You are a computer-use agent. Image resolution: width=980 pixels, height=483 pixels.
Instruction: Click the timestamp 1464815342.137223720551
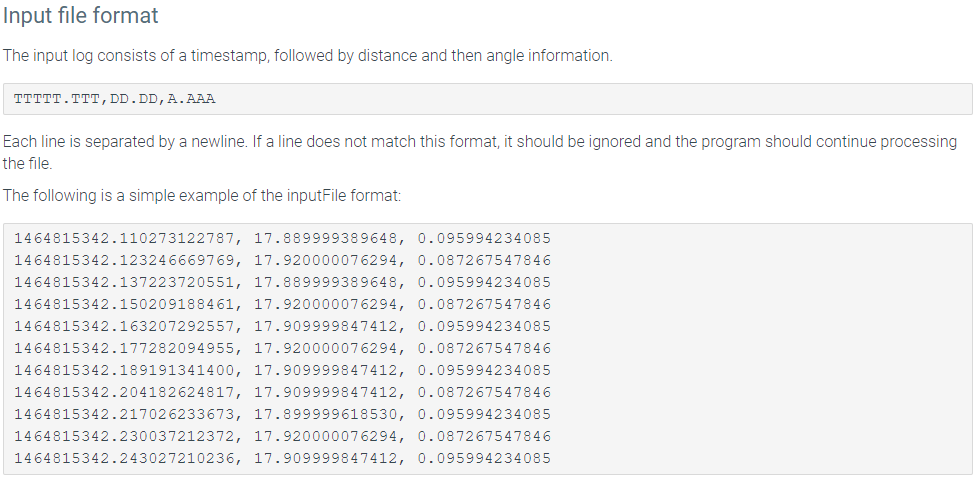click(124, 282)
